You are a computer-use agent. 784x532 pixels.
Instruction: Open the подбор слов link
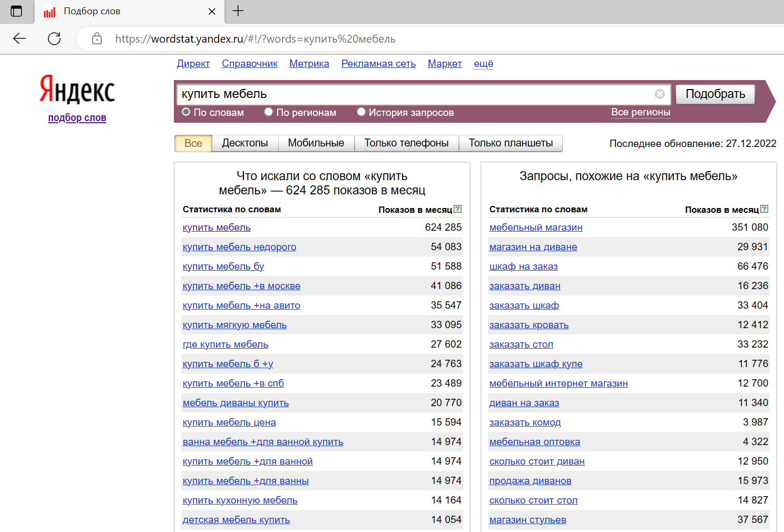click(77, 118)
